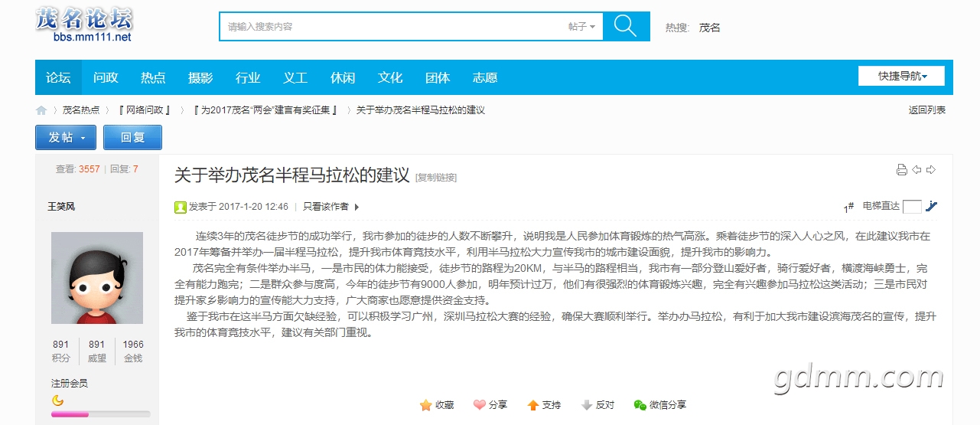Open the 义工 nav tab
Screen dimensions: 980x425
(x=295, y=77)
